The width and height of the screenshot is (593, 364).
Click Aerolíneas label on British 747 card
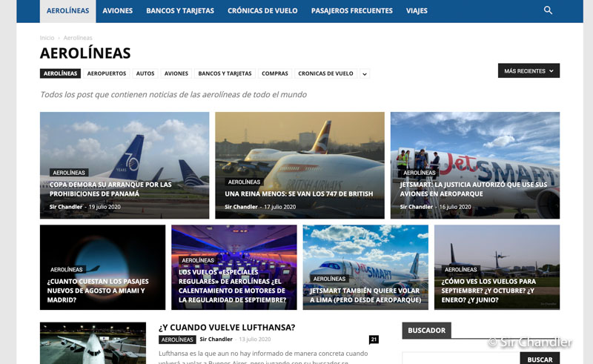[244, 182]
